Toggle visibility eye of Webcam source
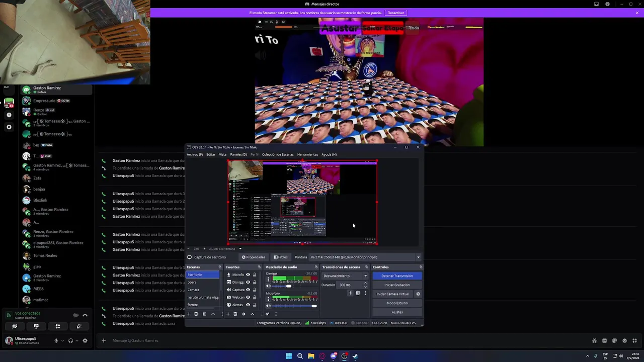Viewport: 644px width, 362px height. point(248,297)
